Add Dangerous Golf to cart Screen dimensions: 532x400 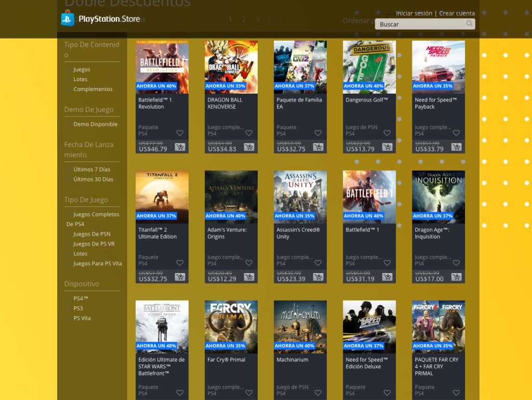click(x=387, y=147)
